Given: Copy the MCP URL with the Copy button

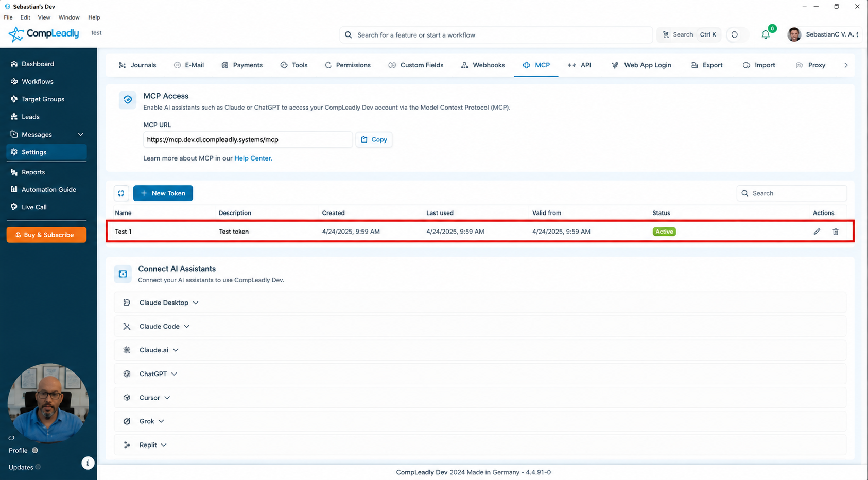Looking at the screenshot, I should coord(374,139).
